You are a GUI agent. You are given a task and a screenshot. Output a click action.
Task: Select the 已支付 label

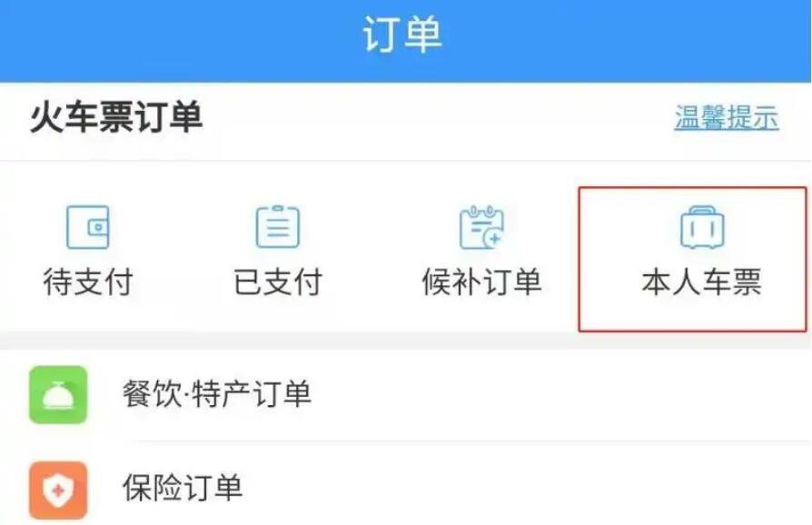[x=278, y=282]
